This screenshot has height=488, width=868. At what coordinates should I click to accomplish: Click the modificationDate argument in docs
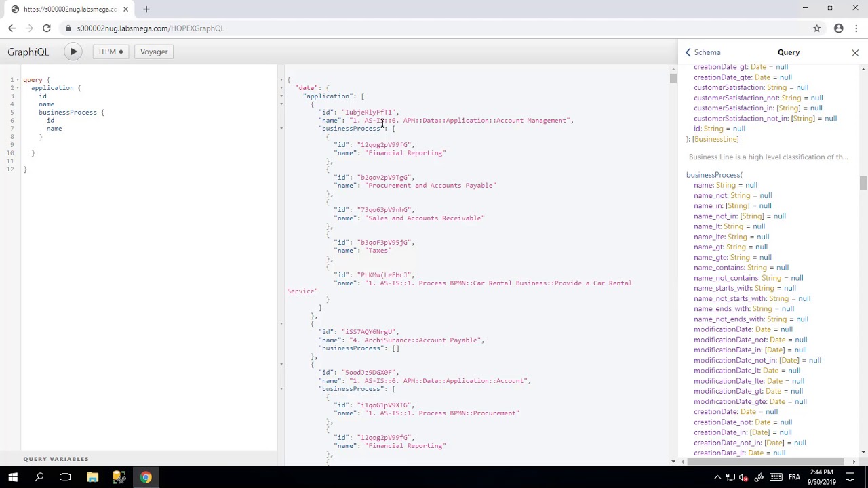click(x=723, y=329)
